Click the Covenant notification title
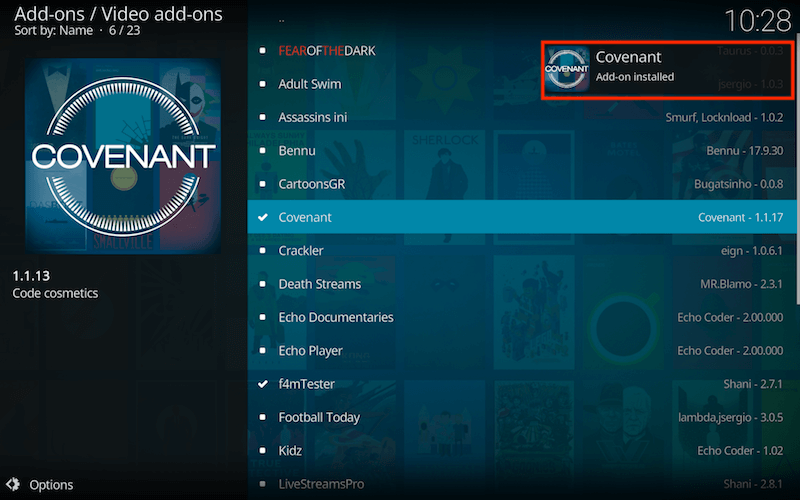800x500 pixels. click(x=629, y=57)
